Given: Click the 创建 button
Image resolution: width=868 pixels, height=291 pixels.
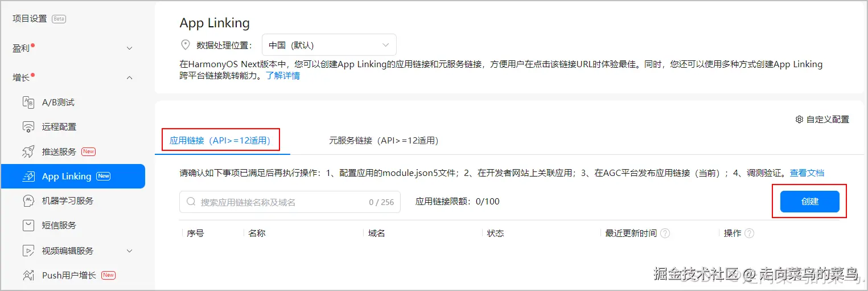Looking at the screenshot, I should click(x=809, y=202).
